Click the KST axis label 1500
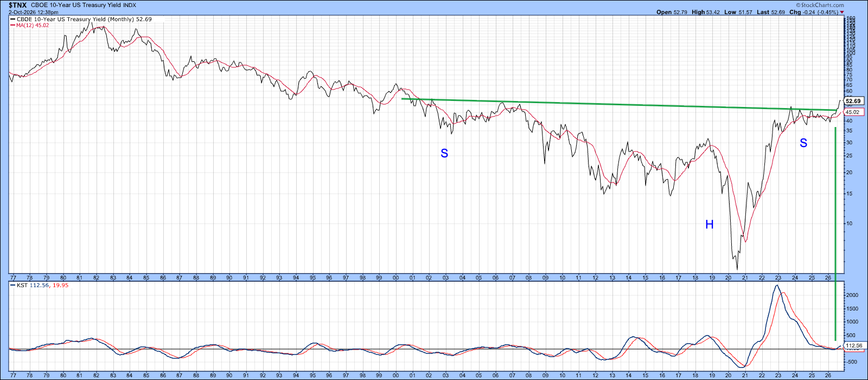Screen dimensions: 868x380 tap(852, 309)
